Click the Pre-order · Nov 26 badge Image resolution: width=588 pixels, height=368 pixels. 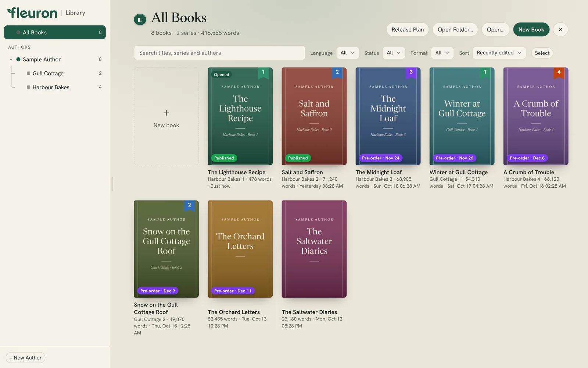pyautogui.click(x=455, y=158)
